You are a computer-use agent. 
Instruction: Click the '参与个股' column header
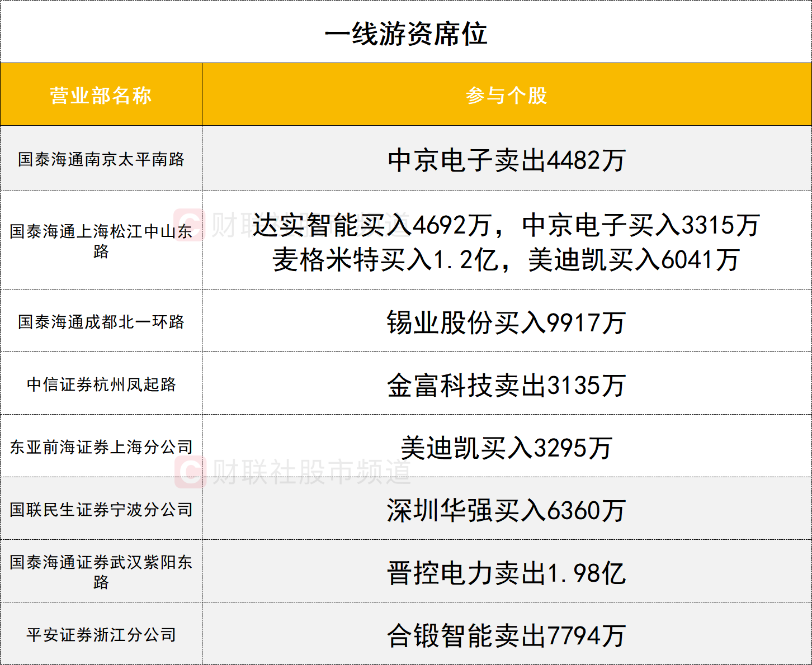[507, 95]
